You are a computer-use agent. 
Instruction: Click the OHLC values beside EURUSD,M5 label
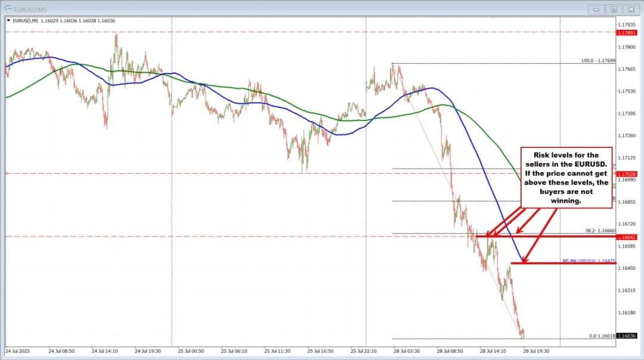[x=75, y=20]
